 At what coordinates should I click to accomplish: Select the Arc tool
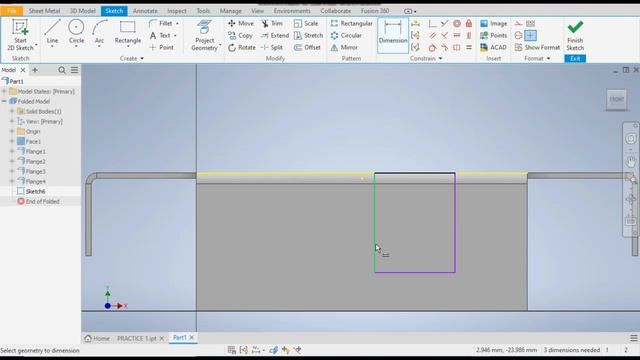pos(99,32)
